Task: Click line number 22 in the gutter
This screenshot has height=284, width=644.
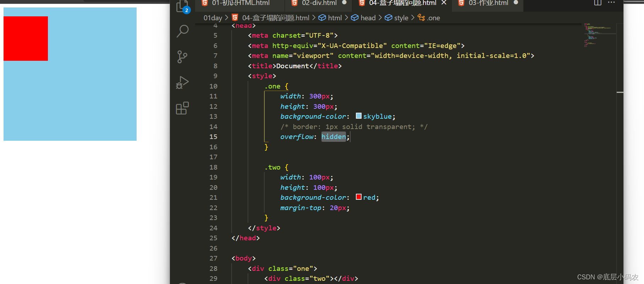Action: click(213, 208)
